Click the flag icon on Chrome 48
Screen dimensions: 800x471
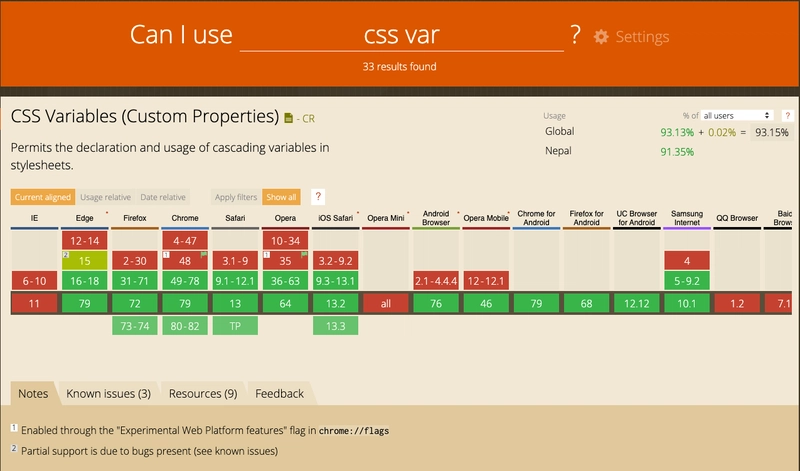click(204, 254)
